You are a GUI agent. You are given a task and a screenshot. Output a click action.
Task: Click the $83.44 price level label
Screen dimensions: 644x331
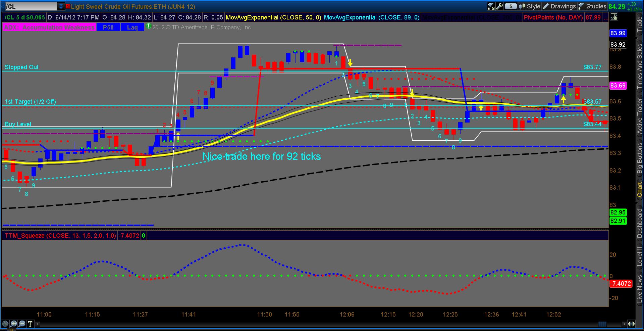[x=592, y=124]
